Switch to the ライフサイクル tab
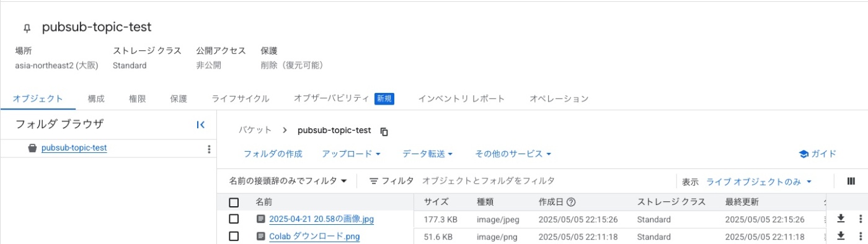 (240, 98)
